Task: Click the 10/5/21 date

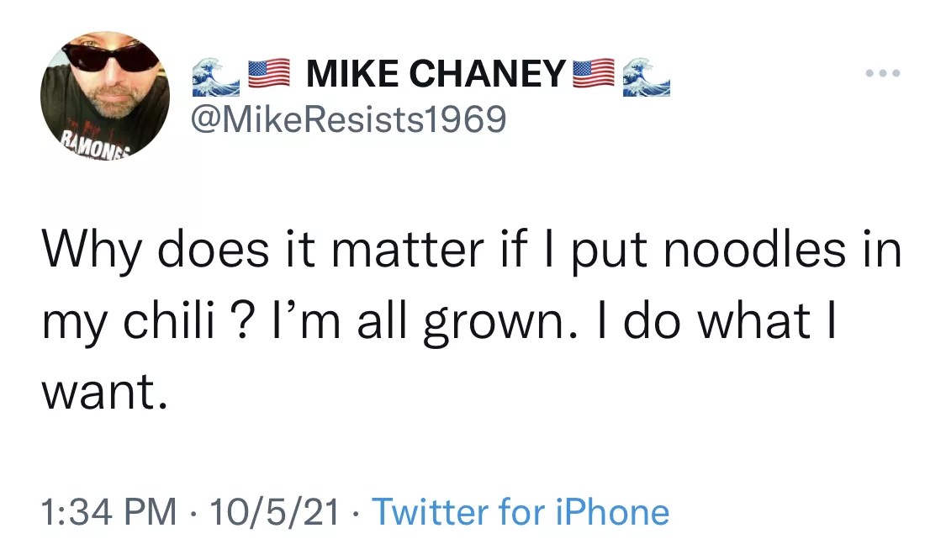Action: 274,512
